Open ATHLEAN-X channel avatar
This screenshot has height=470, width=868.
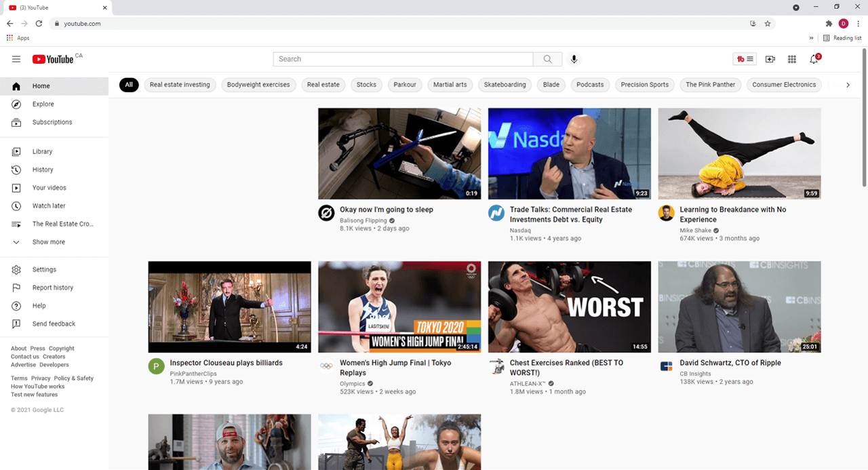[x=496, y=366]
